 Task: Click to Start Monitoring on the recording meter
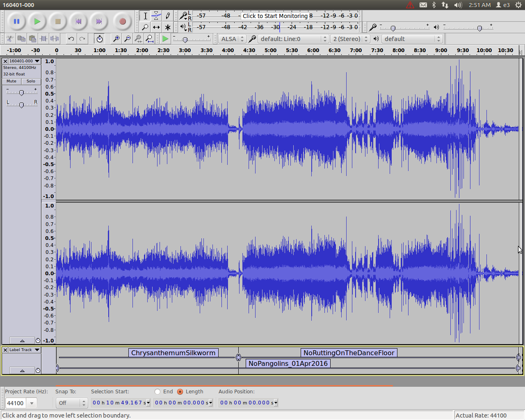point(275,16)
